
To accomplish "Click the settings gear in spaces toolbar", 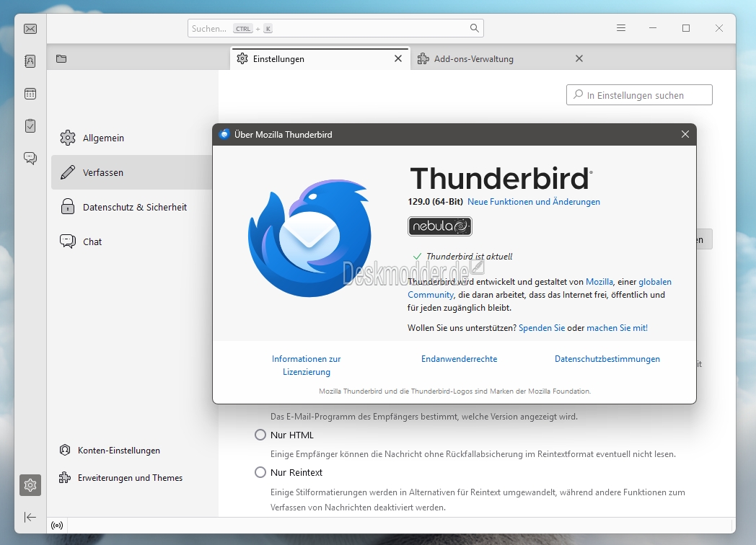I will 30,484.
